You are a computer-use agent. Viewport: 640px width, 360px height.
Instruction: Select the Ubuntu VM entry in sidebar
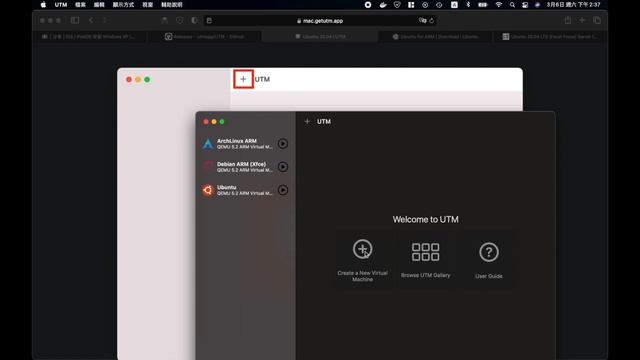[x=245, y=190]
